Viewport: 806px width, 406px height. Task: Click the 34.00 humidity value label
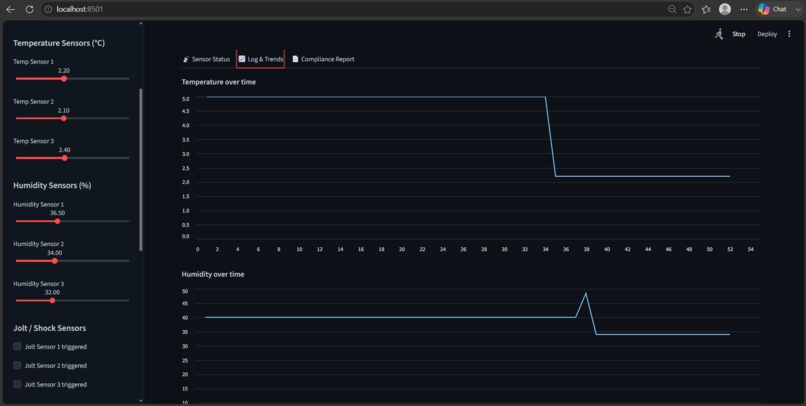(54, 252)
